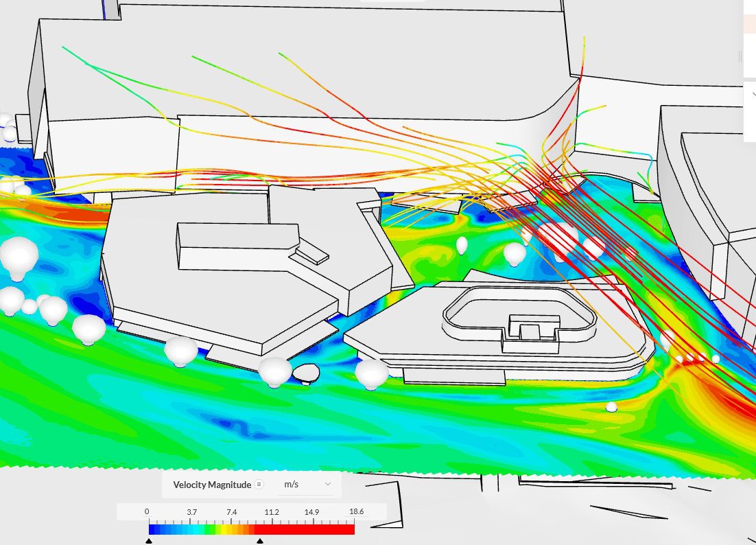Pick the dark blue end of the color bar
Image resolution: width=756 pixels, height=545 pixels.
click(x=154, y=529)
